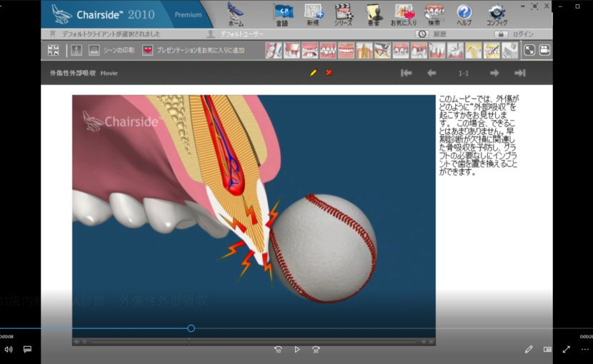Select the second tooth restoration thumbnail
593x364 pixels.
click(x=291, y=50)
